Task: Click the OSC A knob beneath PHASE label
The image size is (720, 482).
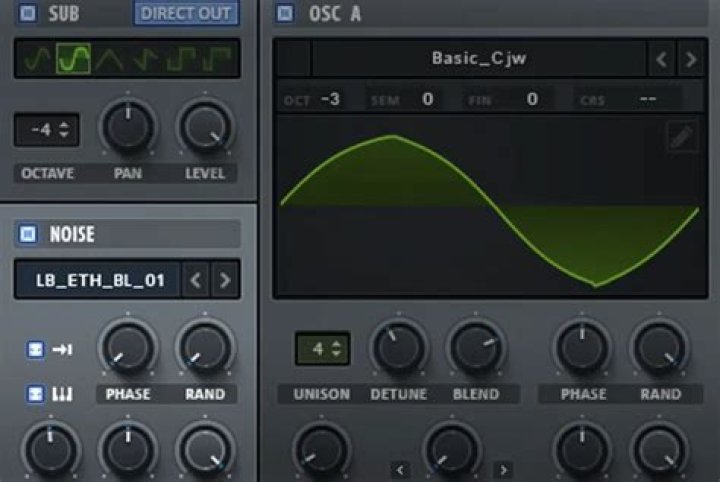Action: click(x=582, y=450)
